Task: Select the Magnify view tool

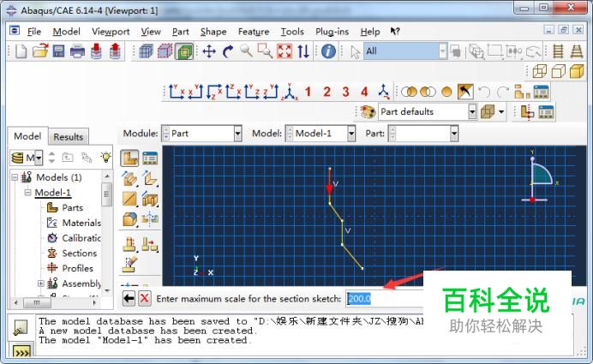Action: (246, 51)
